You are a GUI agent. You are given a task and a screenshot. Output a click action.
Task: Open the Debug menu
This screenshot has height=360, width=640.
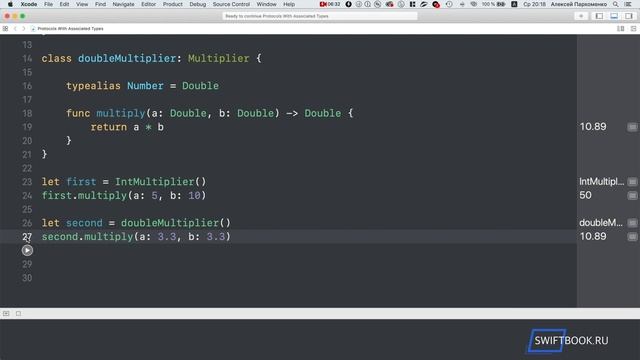tap(198, 4)
